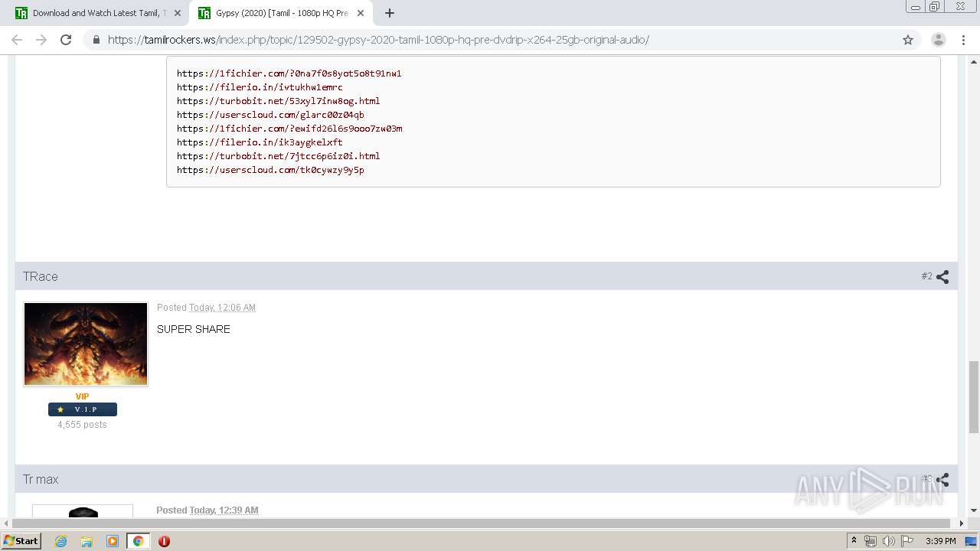
Task: Bookmark this page with the star icon
Action: [x=908, y=40]
